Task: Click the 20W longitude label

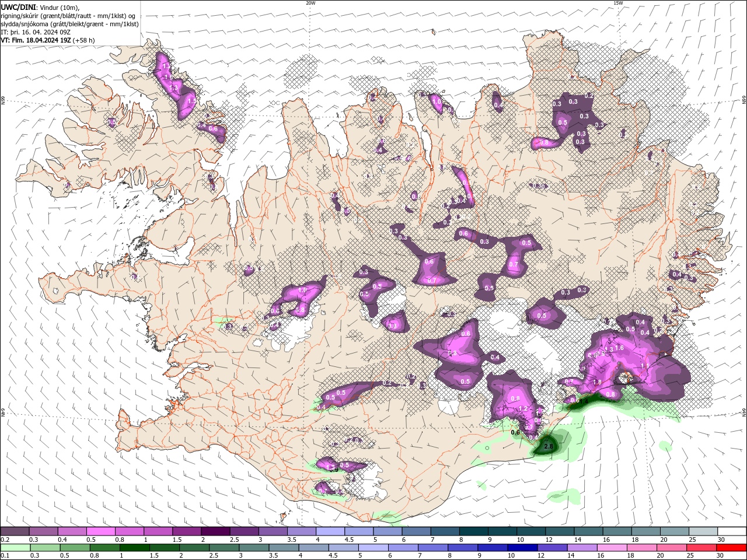Action: (x=310, y=3)
